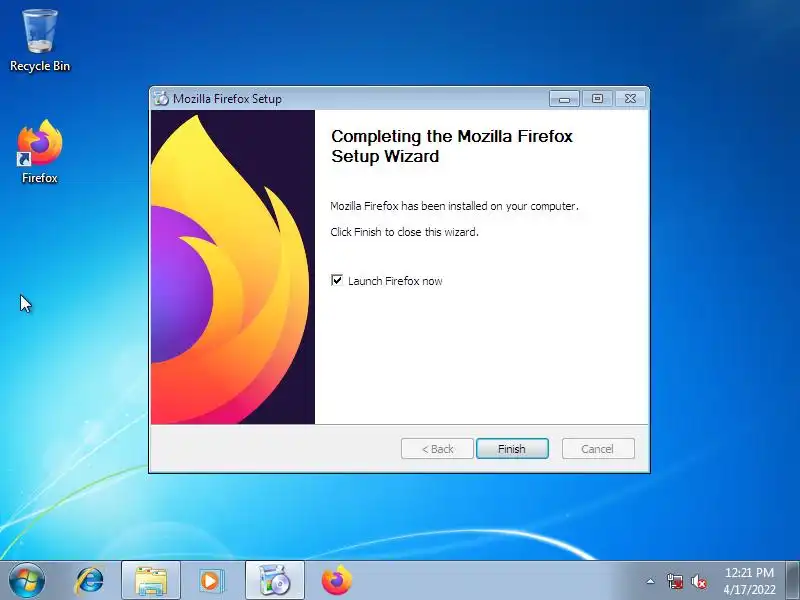Select the Firefox desktop shortcut
Image resolution: width=800 pixels, height=600 pixels.
[40, 151]
